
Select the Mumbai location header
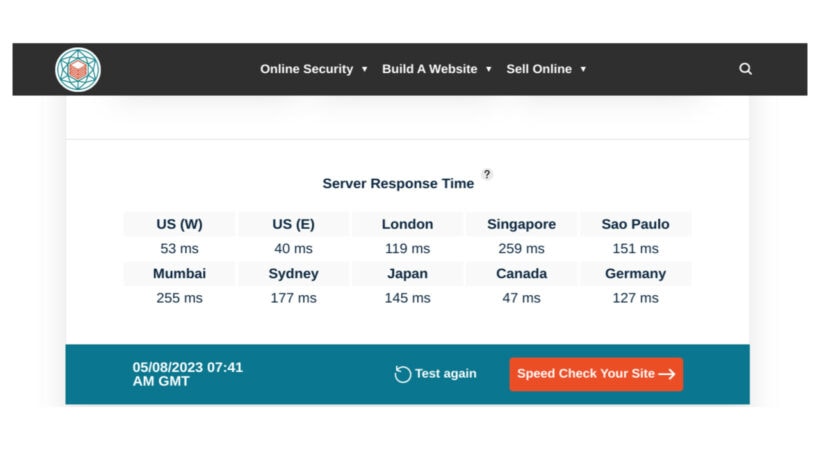pyautogui.click(x=179, y=273)
